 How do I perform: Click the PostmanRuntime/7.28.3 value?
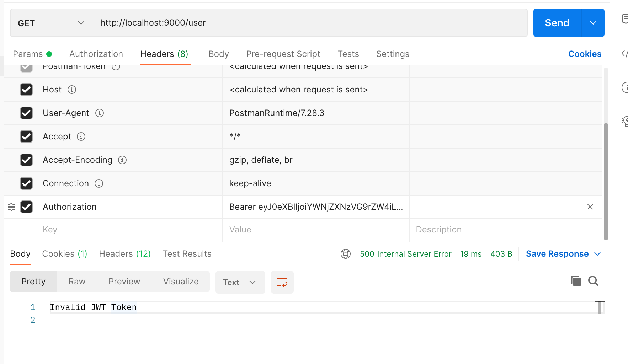(x=277, y=113)
